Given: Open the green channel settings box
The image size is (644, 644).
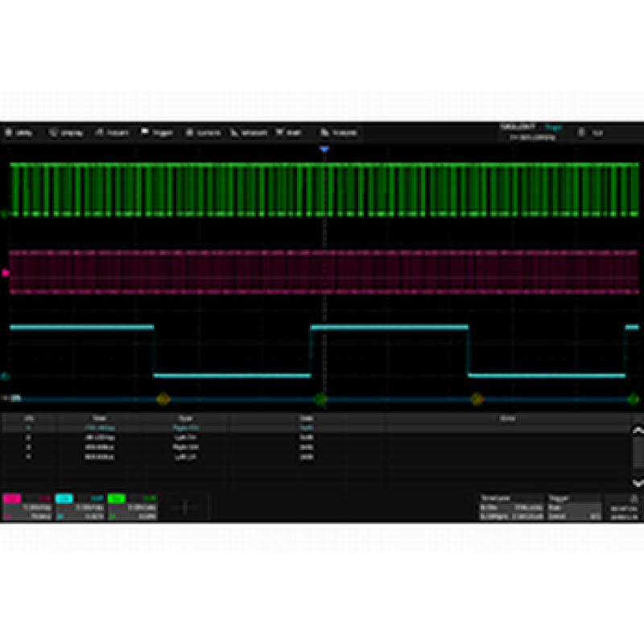Looking at the screenshot, I should coord(131,508).
